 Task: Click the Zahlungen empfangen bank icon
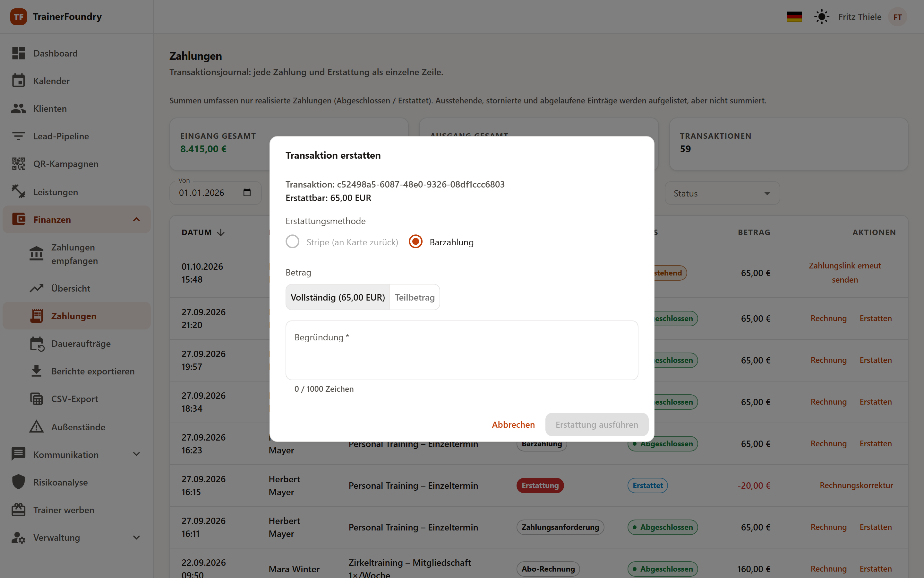[x=36, y=253]
